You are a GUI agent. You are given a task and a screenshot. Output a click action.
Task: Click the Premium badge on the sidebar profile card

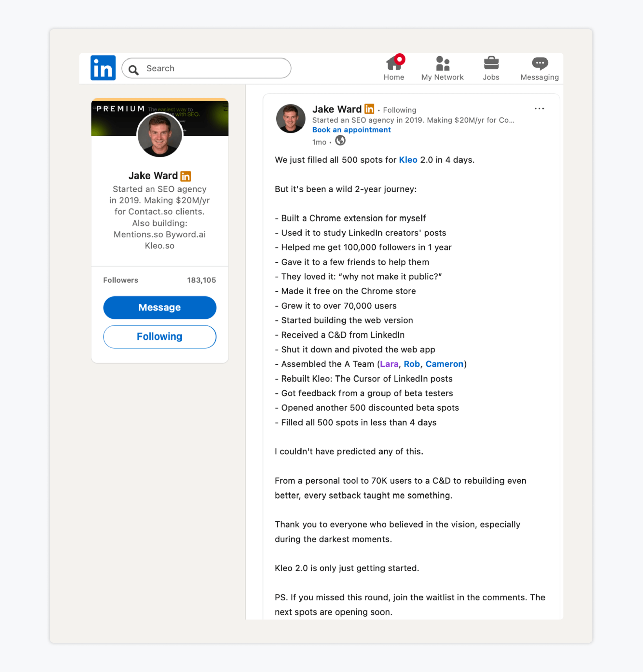tap(186, 176)
